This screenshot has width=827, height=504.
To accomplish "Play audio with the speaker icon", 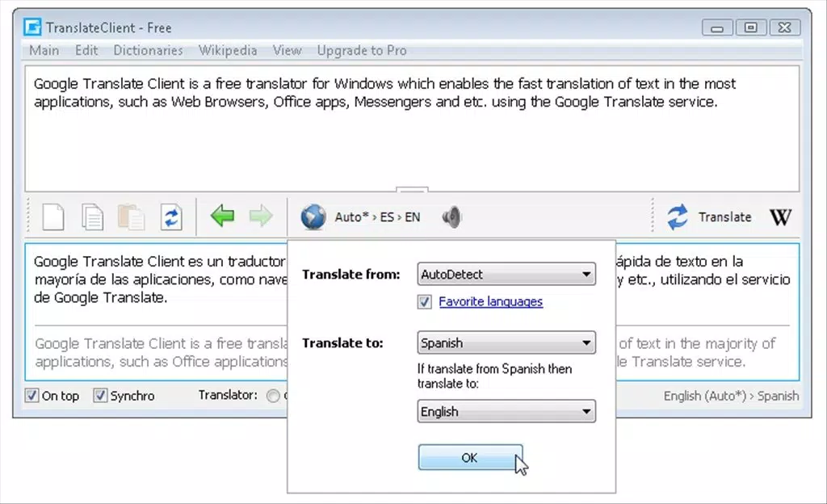I will (x=452, y=216).
